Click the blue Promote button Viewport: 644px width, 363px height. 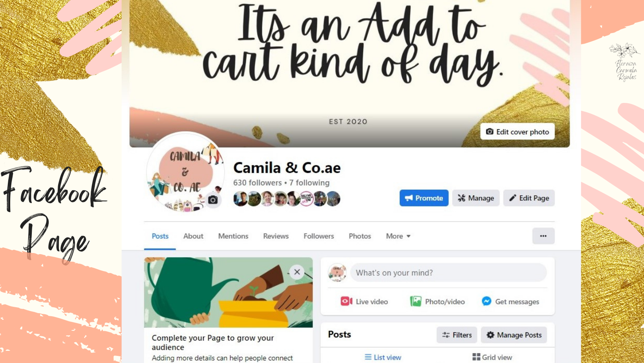(x=424, y=198)
